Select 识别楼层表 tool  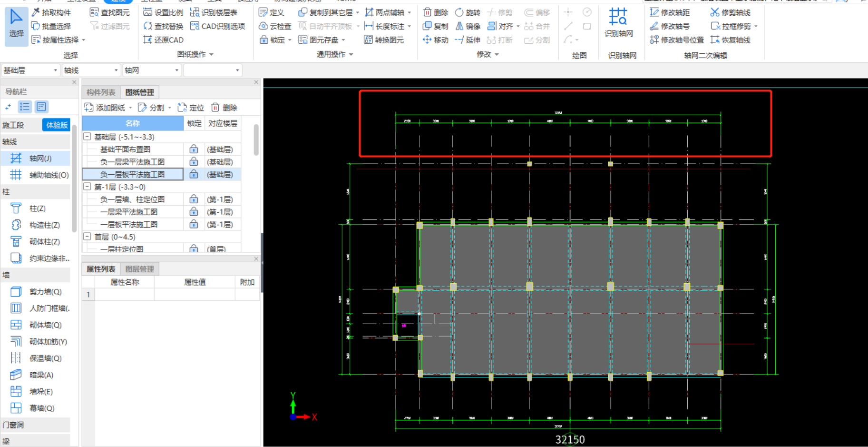click(214, 12)
